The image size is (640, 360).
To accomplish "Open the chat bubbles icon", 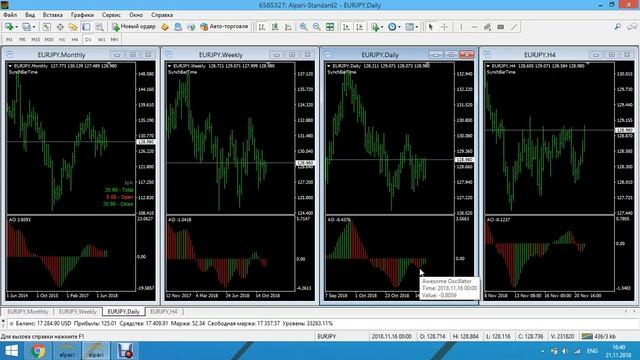I will point(632,27).
